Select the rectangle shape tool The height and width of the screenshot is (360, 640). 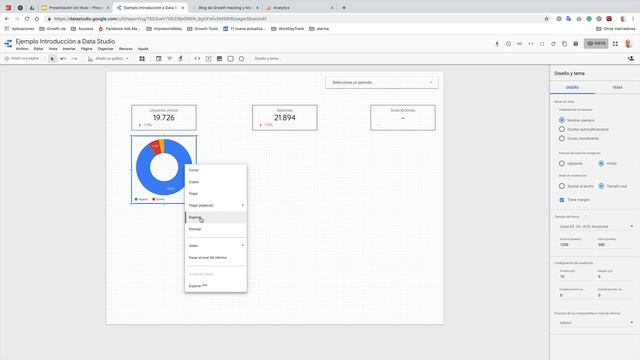(x=231, y=59)
